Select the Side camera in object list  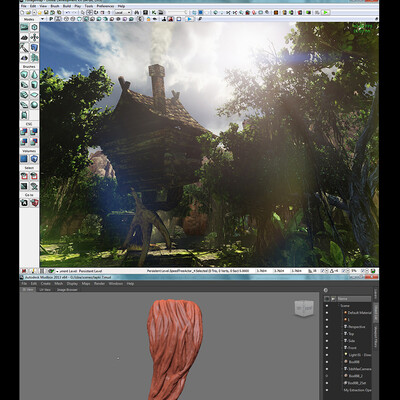point(351,341)
